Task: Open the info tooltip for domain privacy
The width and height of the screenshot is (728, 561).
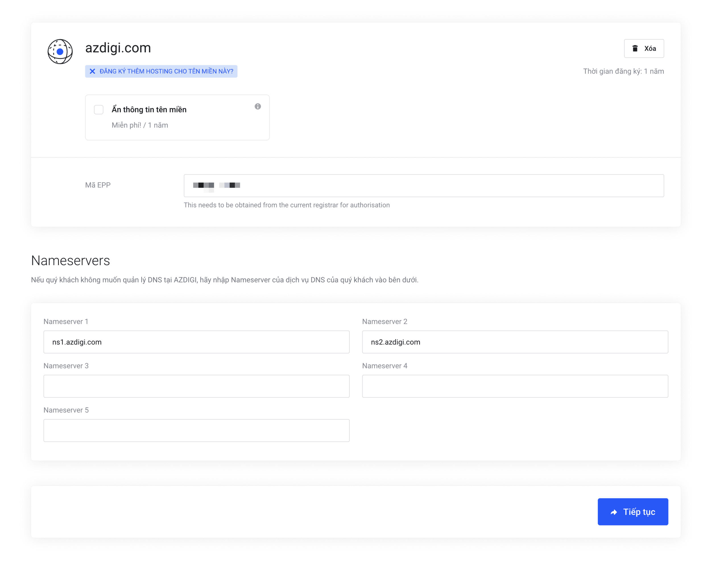Action: 258,106
